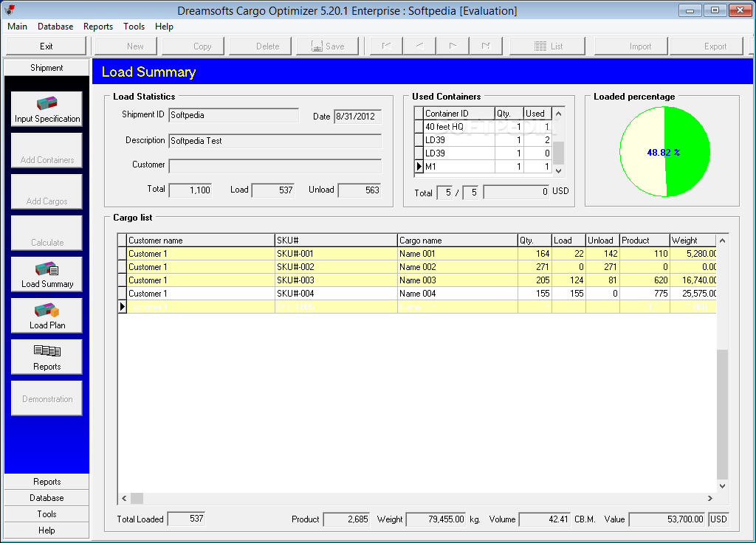Click the Description field

pos(275,141)
